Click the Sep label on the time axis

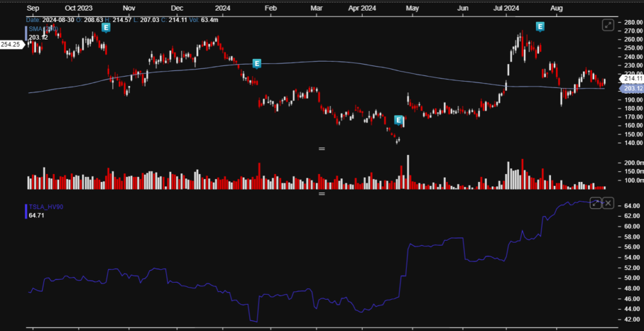pos(33,8)
